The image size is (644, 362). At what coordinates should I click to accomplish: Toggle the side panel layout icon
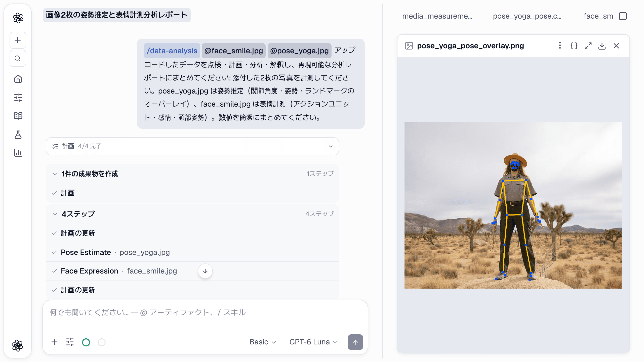(x=623, y=16)
